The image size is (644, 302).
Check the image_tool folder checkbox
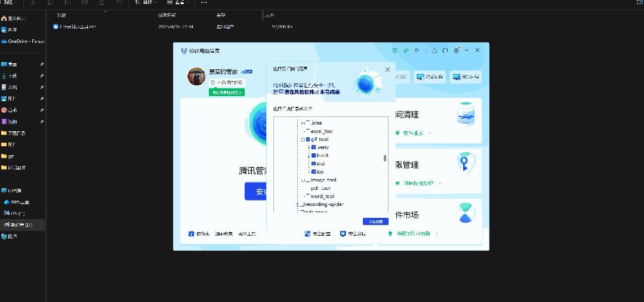309,180
